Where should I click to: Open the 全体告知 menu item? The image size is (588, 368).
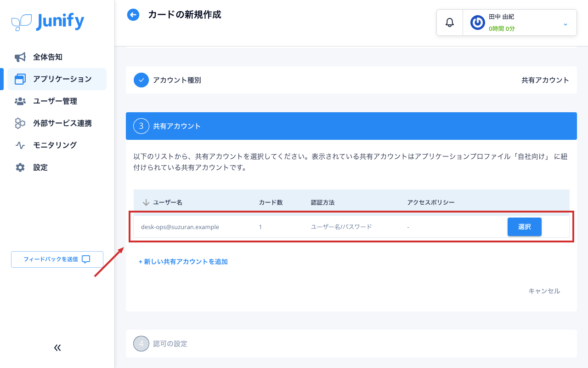coord(57,57)
